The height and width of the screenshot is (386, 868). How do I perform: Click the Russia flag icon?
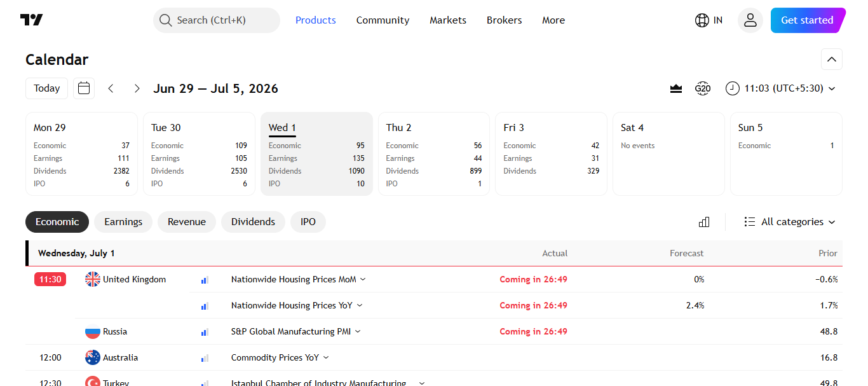coord(93,331)
